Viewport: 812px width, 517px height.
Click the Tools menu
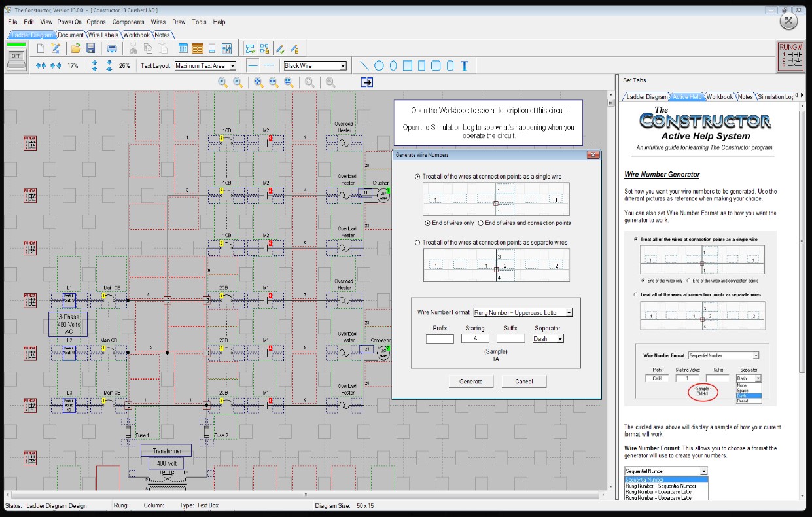click(199, 22)
